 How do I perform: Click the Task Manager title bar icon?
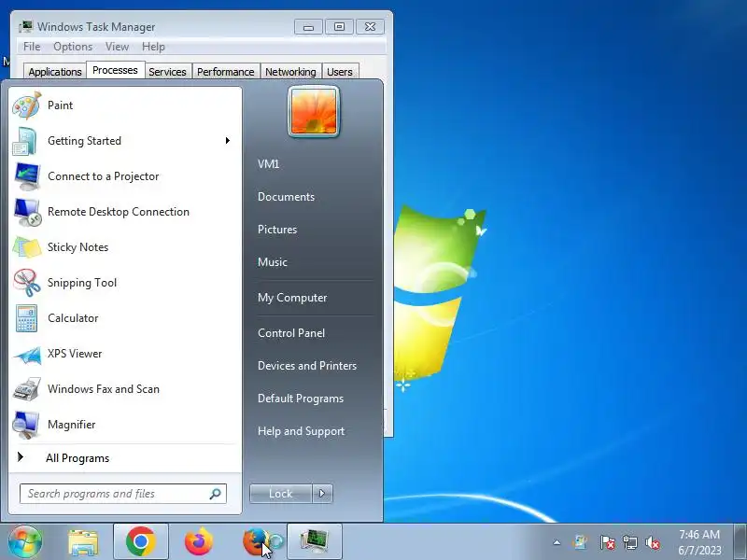tap(26, 27)
